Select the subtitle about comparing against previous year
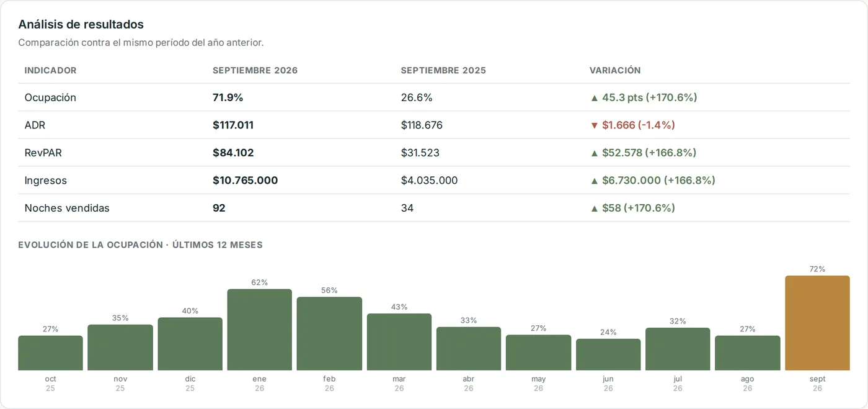This screenshot has height=409, width=868. 141,43
